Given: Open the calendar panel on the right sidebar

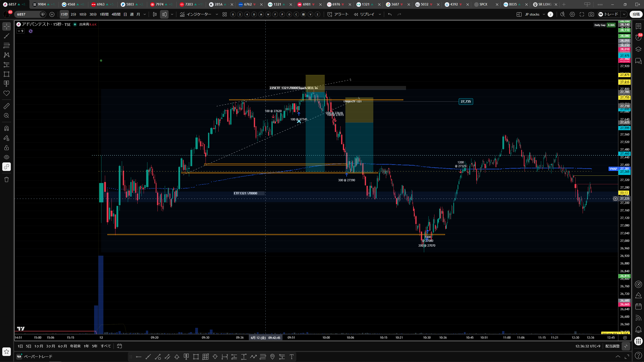Looking at the screenshot, I should 638,306.
